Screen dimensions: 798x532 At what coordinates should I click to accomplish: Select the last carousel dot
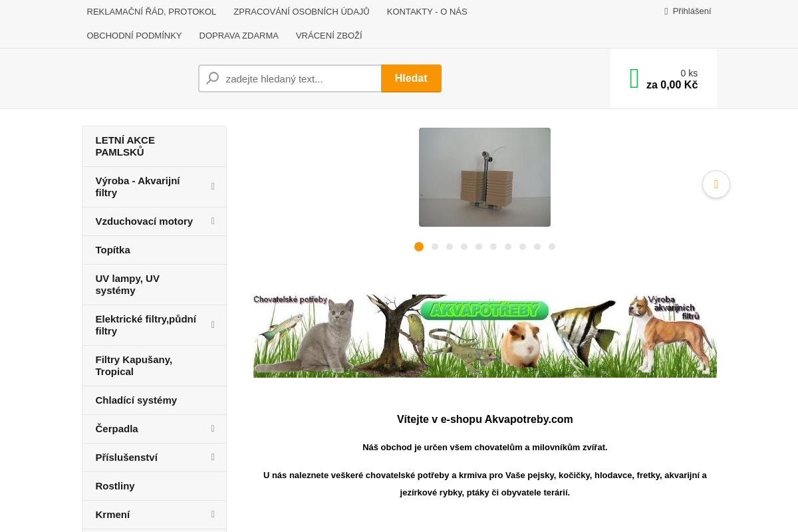tap(552, 247)
